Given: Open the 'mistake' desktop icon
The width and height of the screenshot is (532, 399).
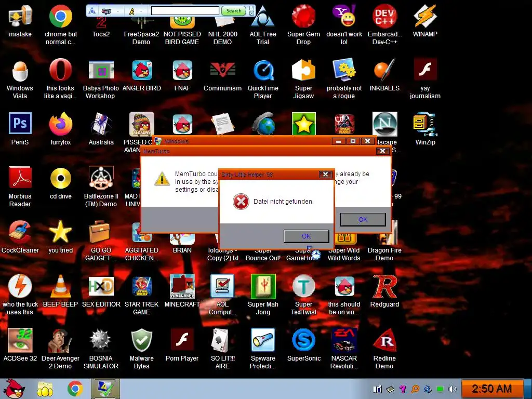Looking at the screenshot, I should [20, 20].
